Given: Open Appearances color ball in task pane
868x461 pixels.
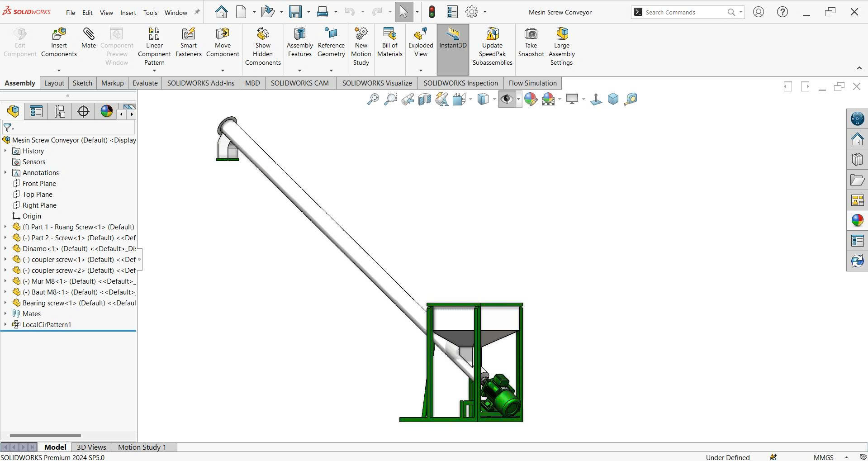Looking at the screenshot, I should click(857, 220).
